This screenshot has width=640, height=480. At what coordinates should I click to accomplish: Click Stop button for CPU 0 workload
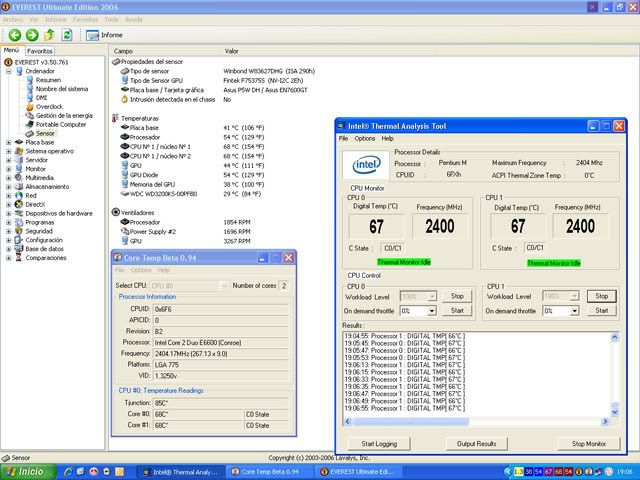coord(457,296)
